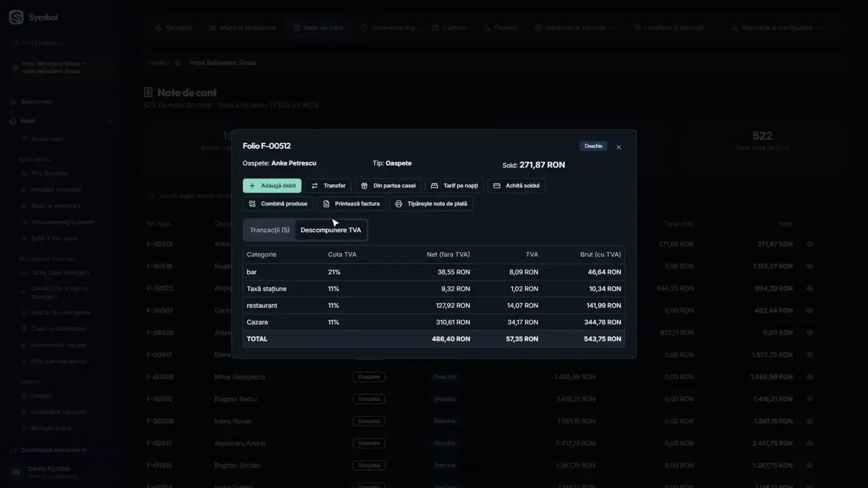This screenshot has width=868, height=488.
Task: Click the Deschis status badge
Action: pos(593,146)
